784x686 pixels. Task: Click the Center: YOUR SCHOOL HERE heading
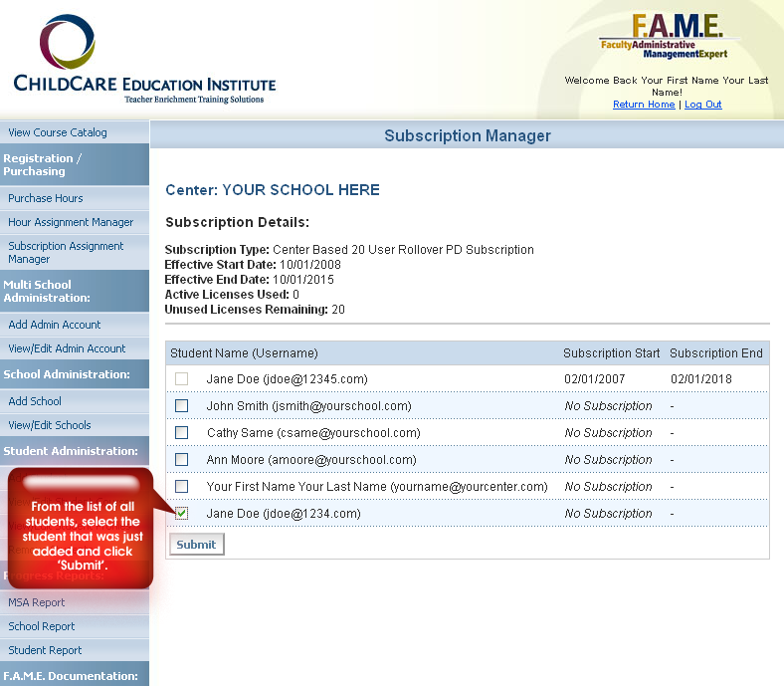273,190
